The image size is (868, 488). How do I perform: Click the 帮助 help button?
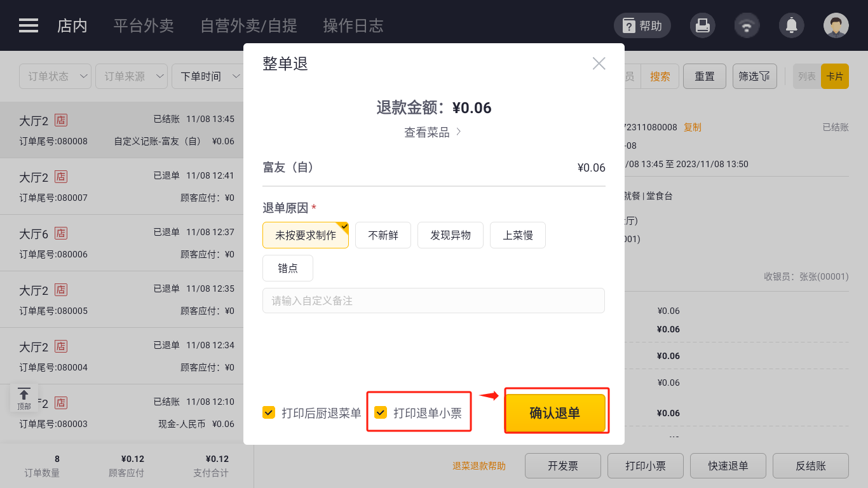pos(642,25)
